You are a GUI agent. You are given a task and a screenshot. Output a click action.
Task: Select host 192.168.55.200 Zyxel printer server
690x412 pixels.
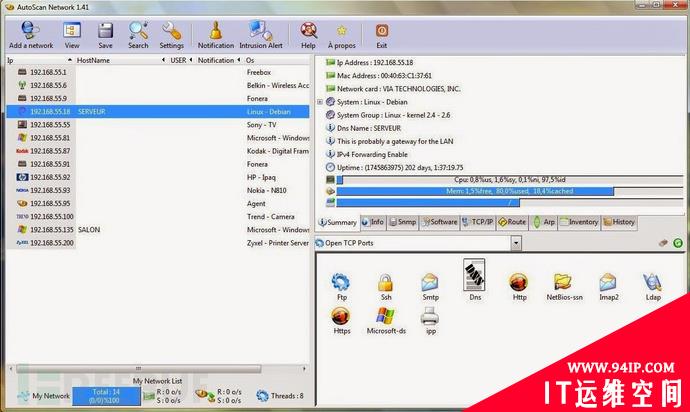[x=158, y=243]
